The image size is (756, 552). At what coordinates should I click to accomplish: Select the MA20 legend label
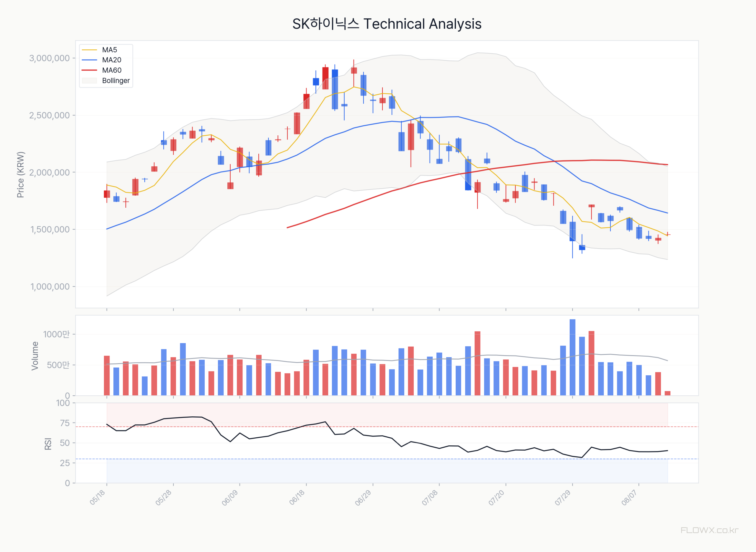[x=112, y=60]
